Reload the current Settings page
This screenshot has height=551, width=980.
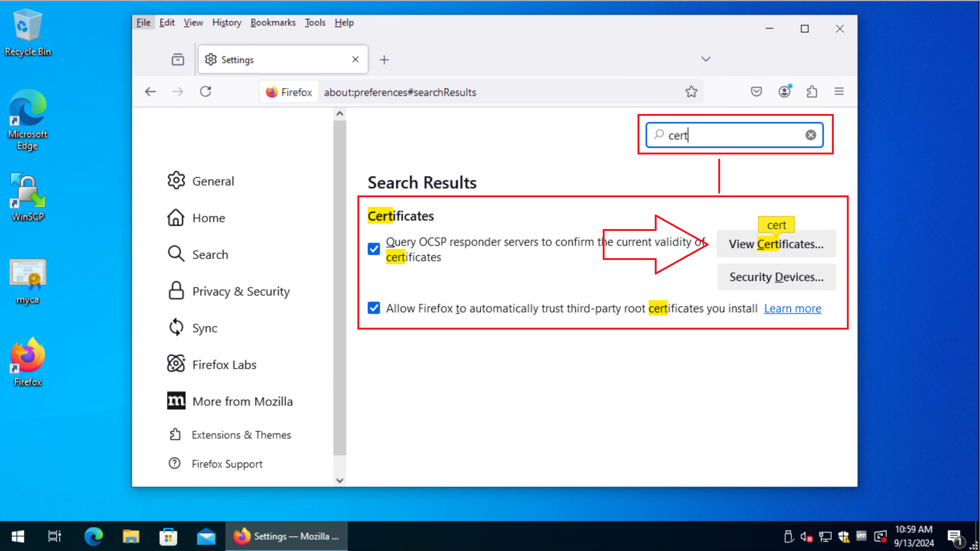coord(206,92)
